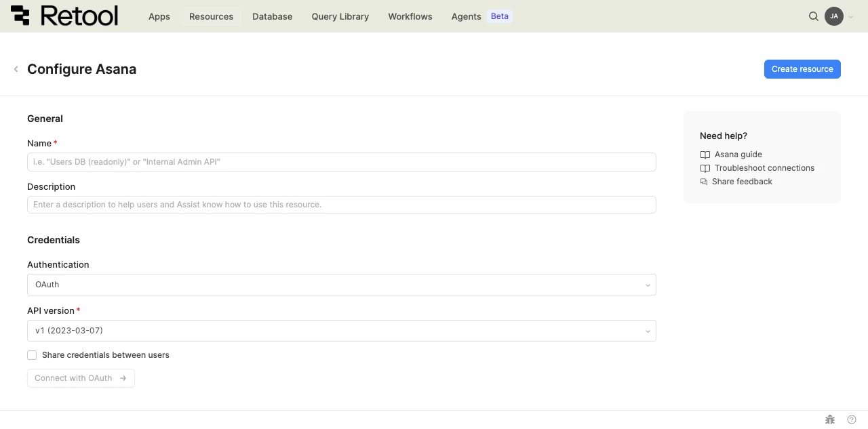
Task: Enable Share credentials between users checkbox
Action: click(x=32, y=355)
